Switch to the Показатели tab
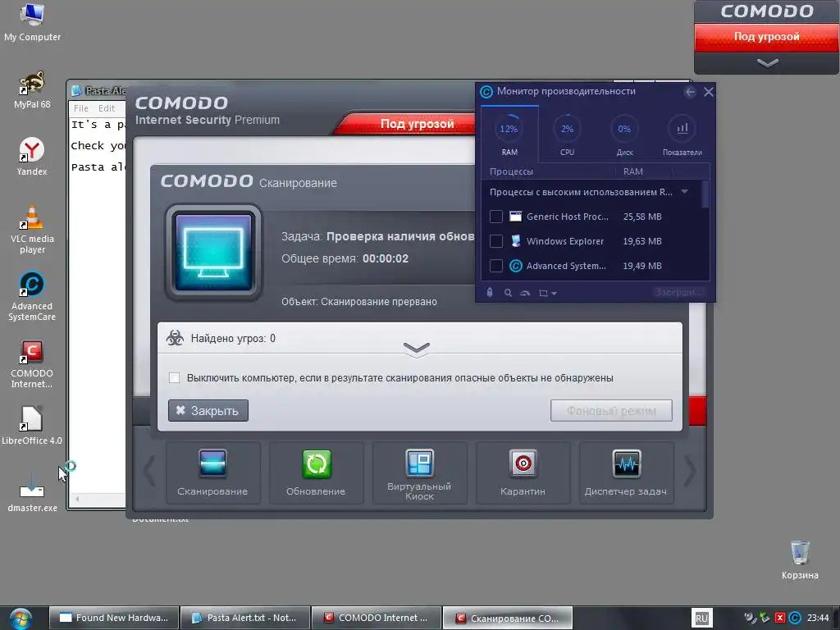This screenshot has width=840, height=630. pyautogui.click(x=682, y=134)
